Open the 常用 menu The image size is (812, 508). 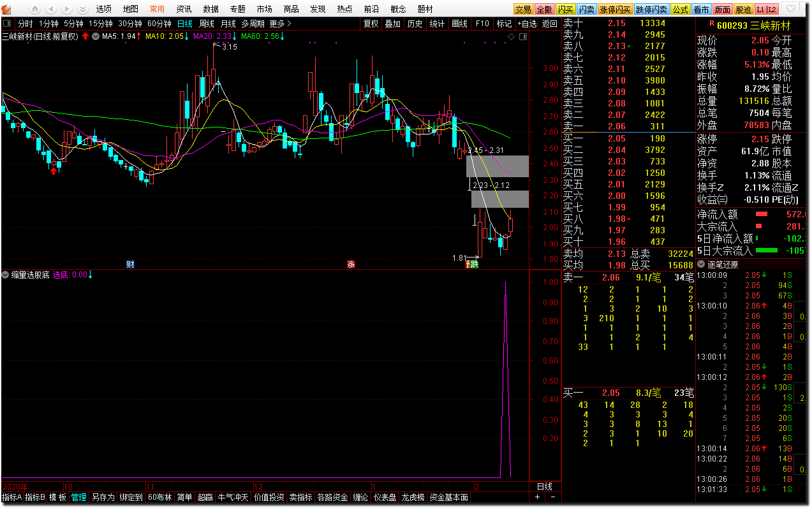157,9
